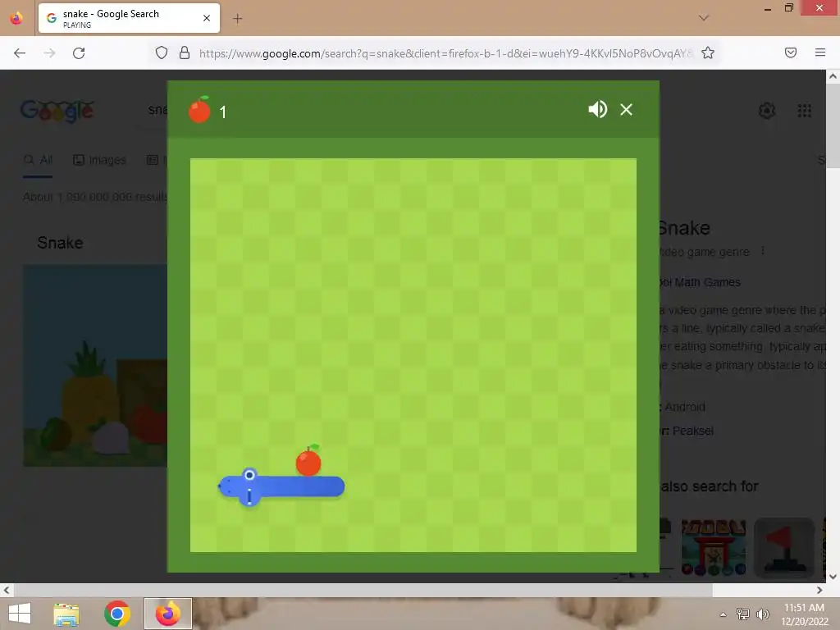The height and width of the screenshot is (630, 840).
Task: Click the Snake knowledge panel title
Action: coord(684,228)
